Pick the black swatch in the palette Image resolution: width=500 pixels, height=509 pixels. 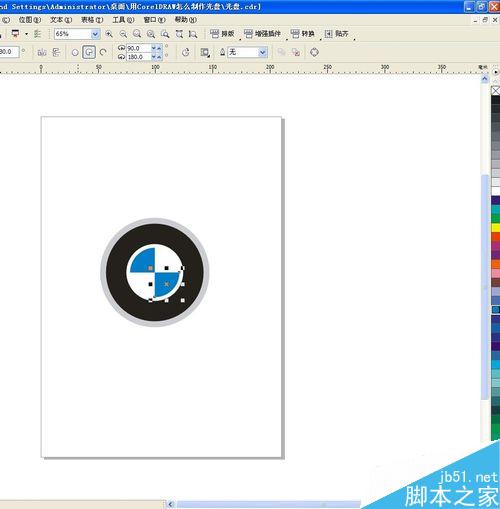click(x=495, y=100)
